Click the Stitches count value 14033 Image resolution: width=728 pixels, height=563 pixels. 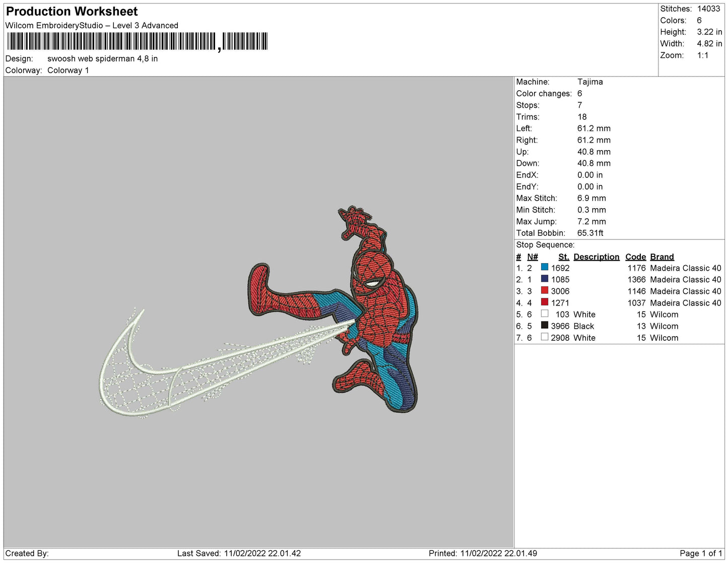(708, 9)
